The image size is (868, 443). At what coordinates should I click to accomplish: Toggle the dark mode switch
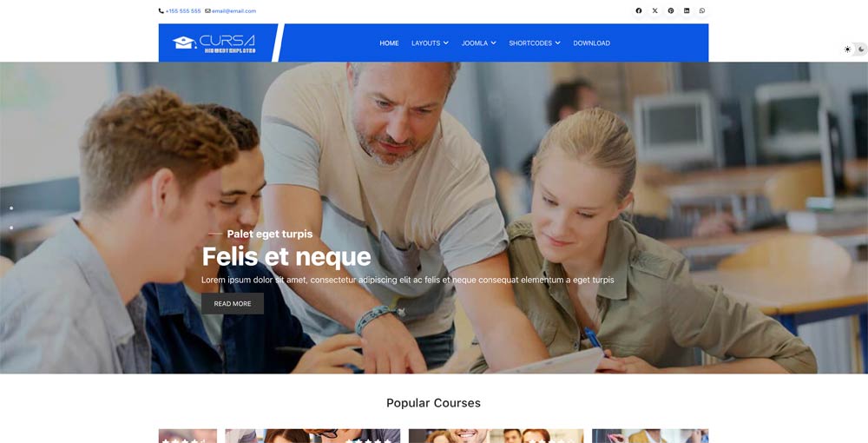click(855, 50)
